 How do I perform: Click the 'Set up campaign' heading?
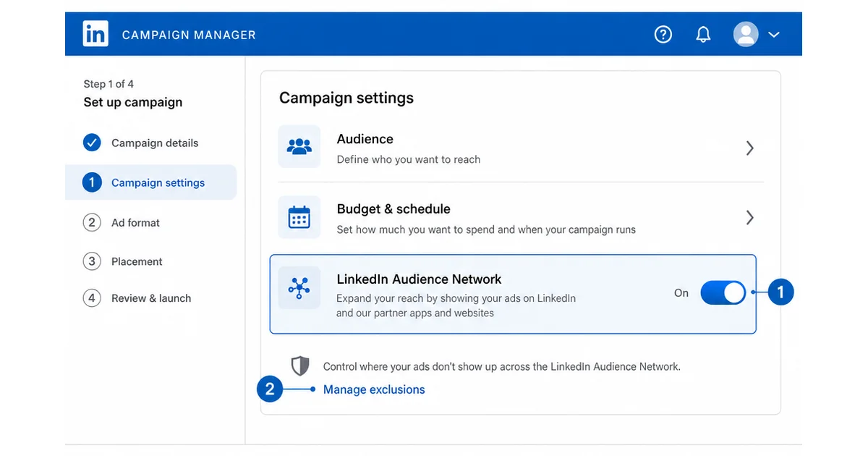tap(133, 102)
